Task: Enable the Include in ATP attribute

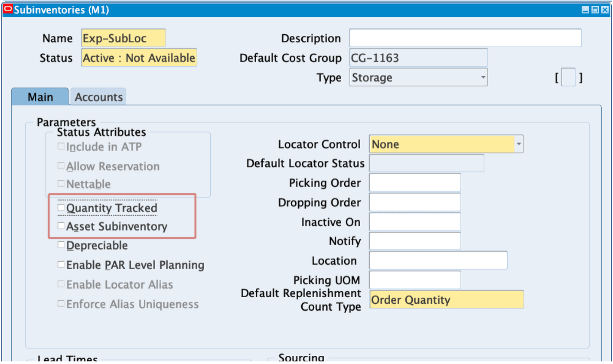Action: (61, 146)
